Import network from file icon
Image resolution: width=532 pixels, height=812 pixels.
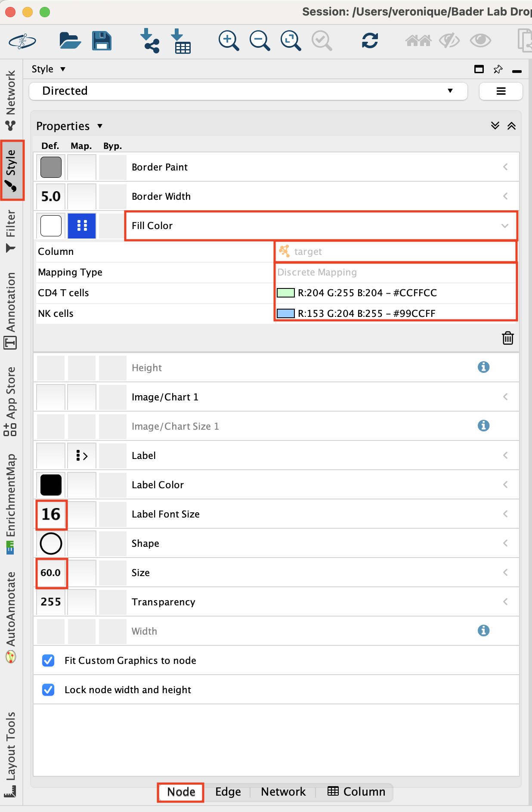(x=149, y=41)
